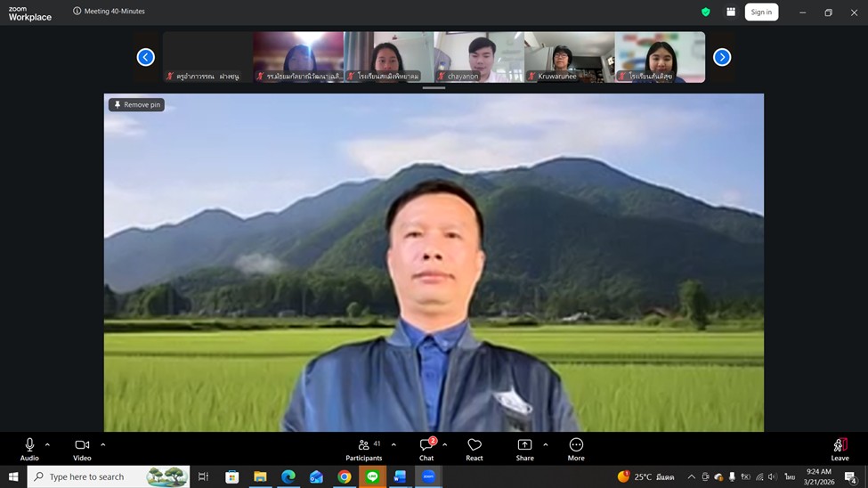Open the Participants panel

coord(363,450)
